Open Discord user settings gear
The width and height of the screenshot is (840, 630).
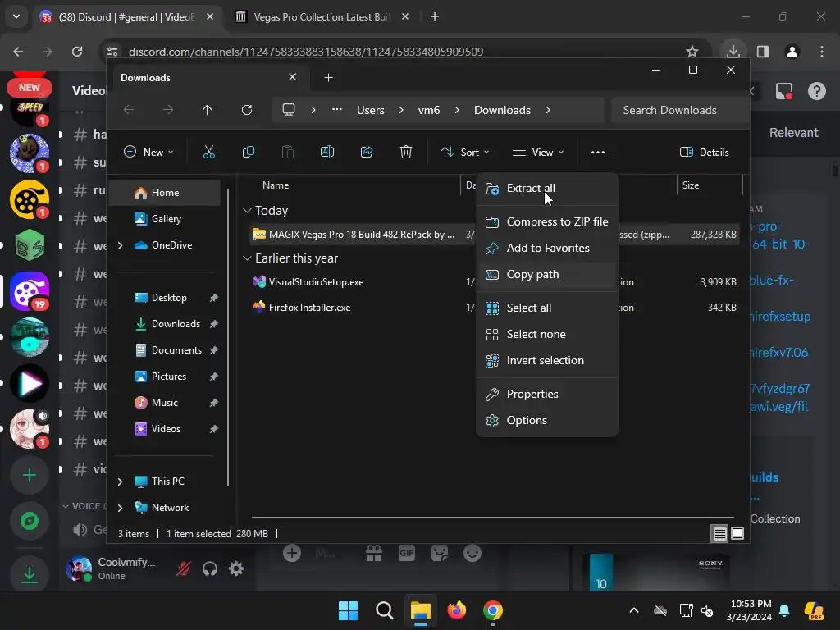point(236,568)
